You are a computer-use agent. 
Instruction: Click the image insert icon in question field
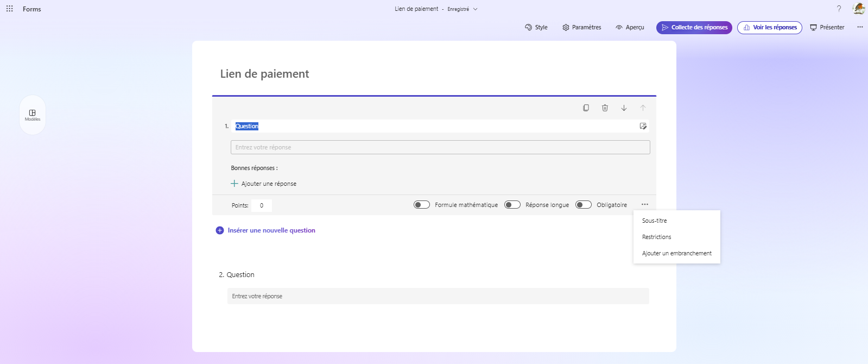click(643, 126)
